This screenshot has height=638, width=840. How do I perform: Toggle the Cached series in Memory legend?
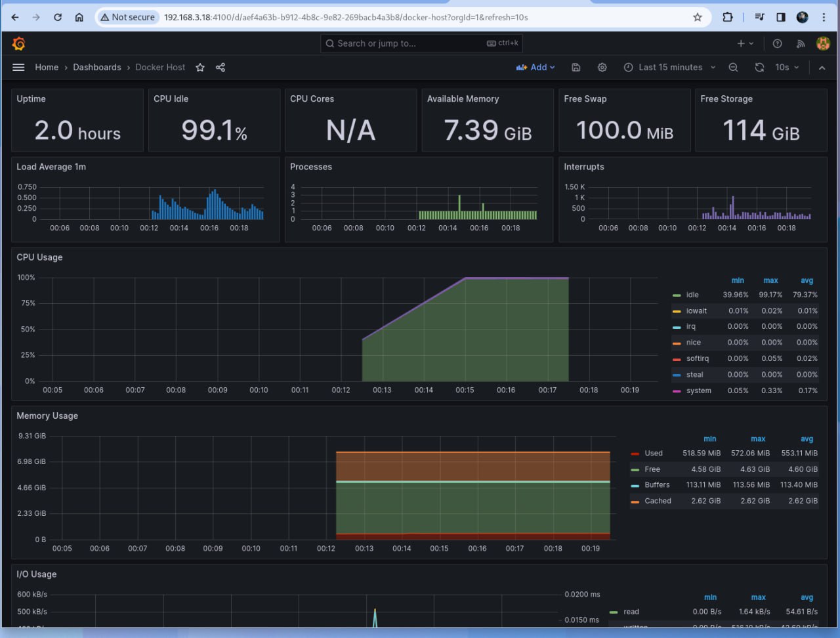pos(658,501)
